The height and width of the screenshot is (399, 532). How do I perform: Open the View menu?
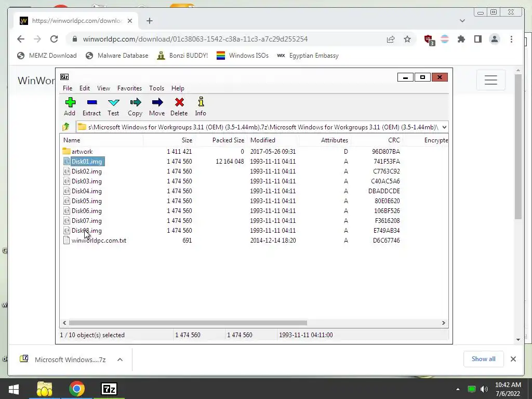coord(103,88)
